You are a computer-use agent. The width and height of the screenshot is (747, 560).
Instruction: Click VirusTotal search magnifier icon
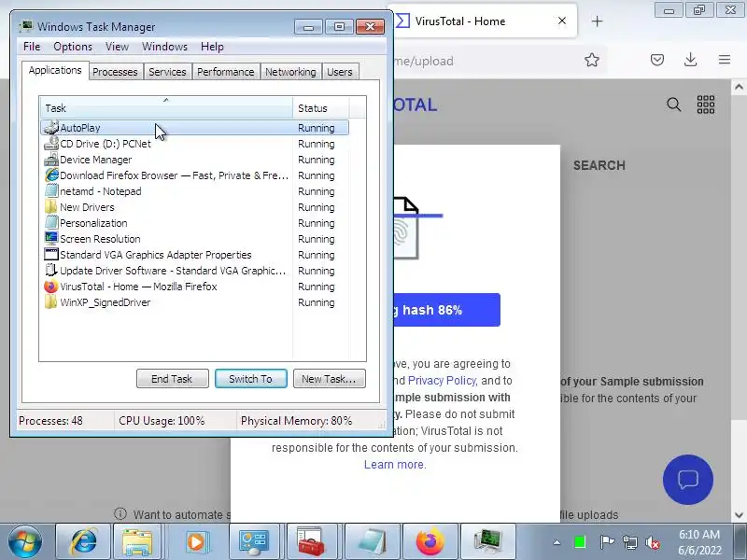673,105
